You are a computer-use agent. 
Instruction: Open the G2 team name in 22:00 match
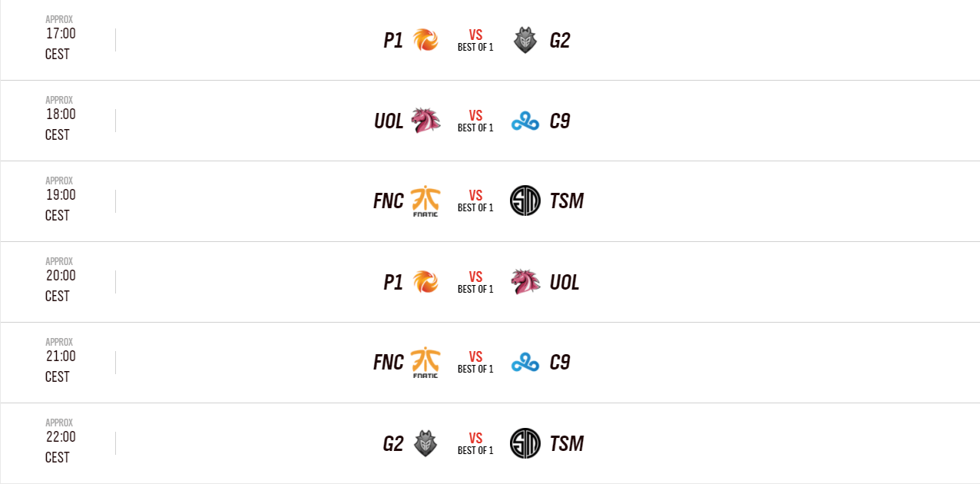[x=393, y=444]
